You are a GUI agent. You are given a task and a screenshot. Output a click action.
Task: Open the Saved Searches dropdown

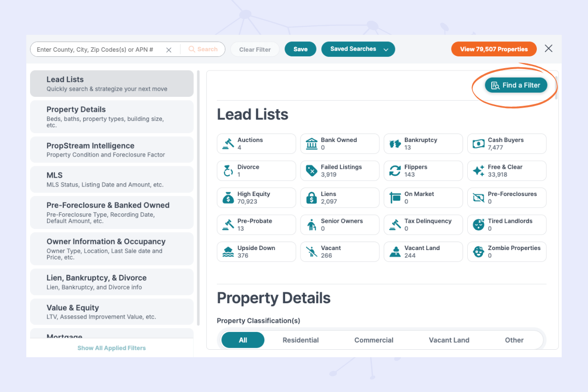358,49
